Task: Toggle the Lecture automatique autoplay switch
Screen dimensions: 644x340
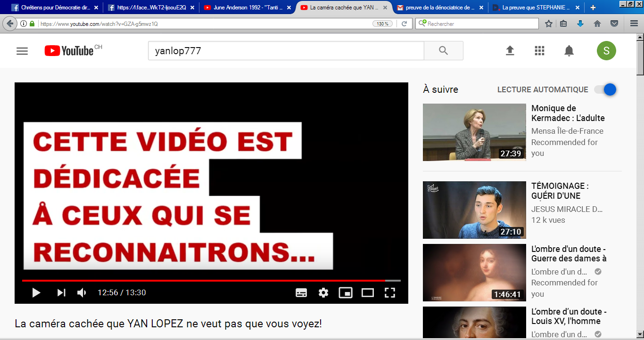Action: tap(605, 89)
